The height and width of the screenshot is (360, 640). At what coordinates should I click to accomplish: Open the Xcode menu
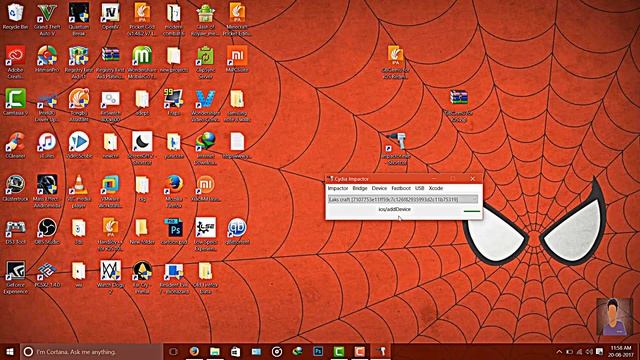click(x=436, y=188)
